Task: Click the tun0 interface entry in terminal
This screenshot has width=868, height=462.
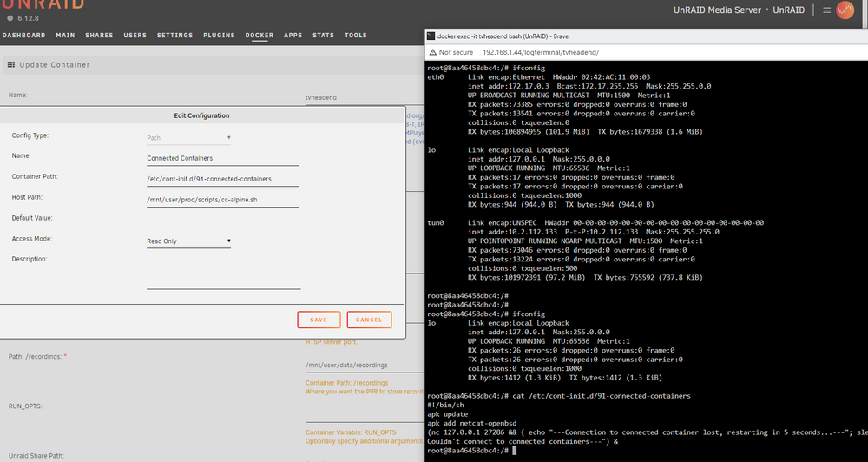Action: tap(436, 222)
